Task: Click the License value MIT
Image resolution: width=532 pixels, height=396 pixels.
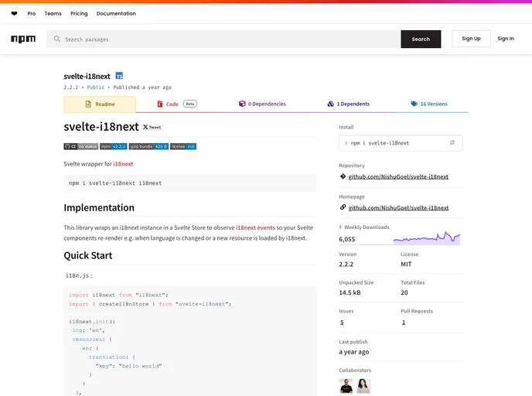Action: click(x=406, y=264)
